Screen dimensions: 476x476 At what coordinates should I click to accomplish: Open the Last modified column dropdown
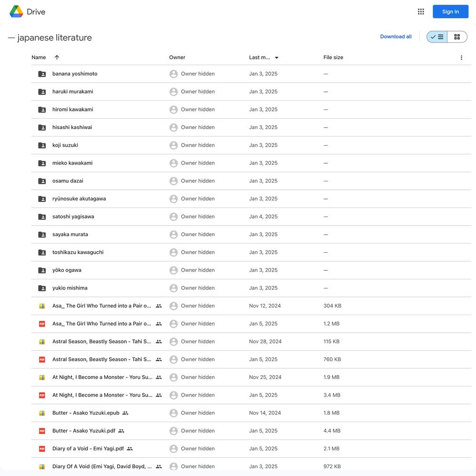tap(277, 58)
